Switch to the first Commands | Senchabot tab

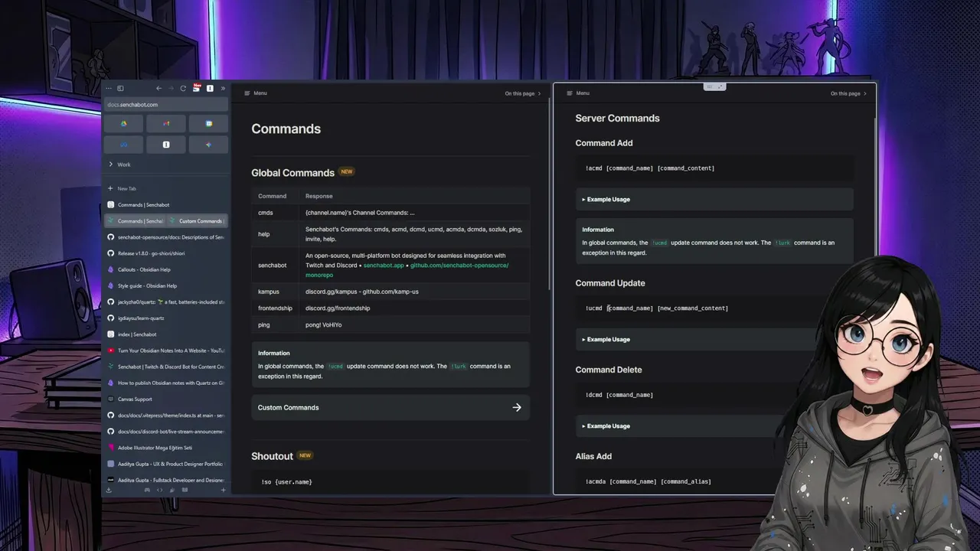(x=166, y=204)
